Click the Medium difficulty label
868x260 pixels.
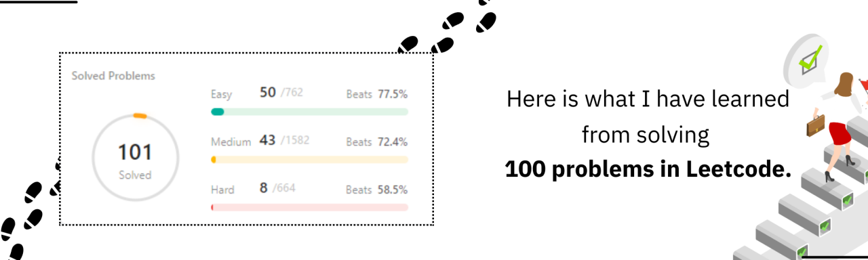[231, 142]
